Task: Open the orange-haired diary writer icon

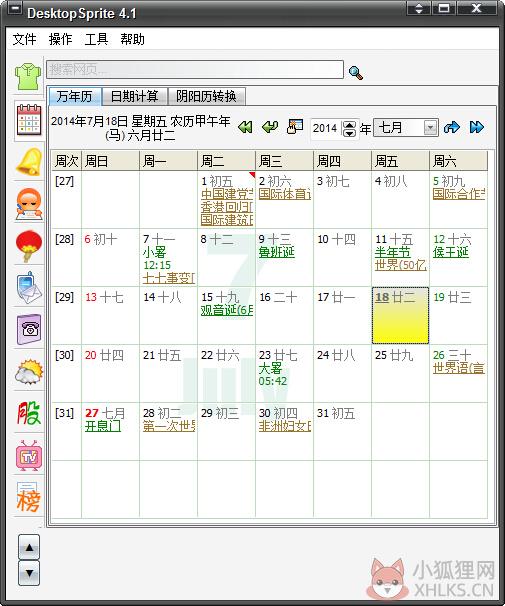Action: coord(29,204)
